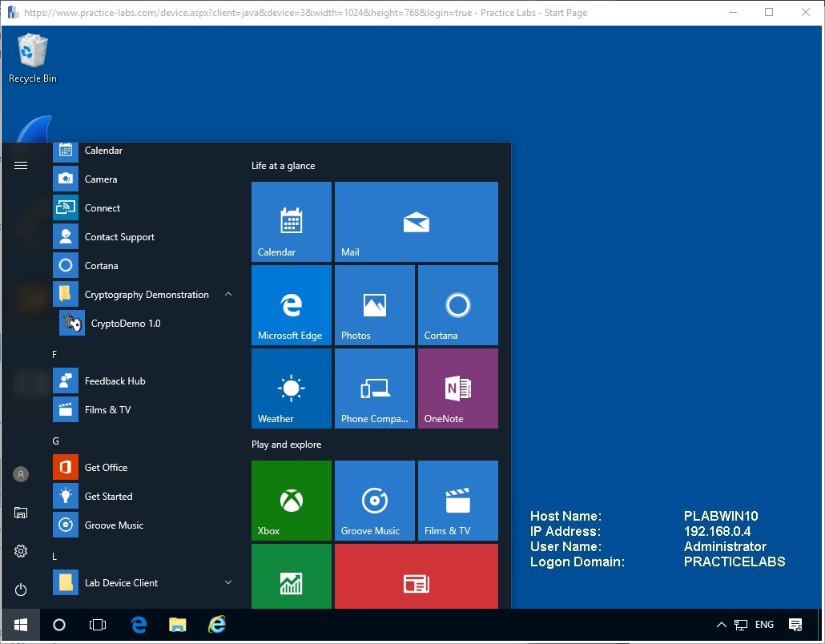Screen dimensions: 825x644
Task: Open the Action Center notification icon
Action: tap(795, 625)
